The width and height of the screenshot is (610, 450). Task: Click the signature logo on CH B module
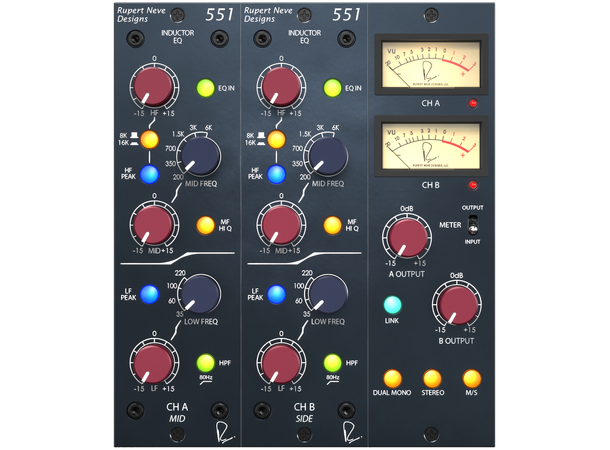tap(352, 432)
